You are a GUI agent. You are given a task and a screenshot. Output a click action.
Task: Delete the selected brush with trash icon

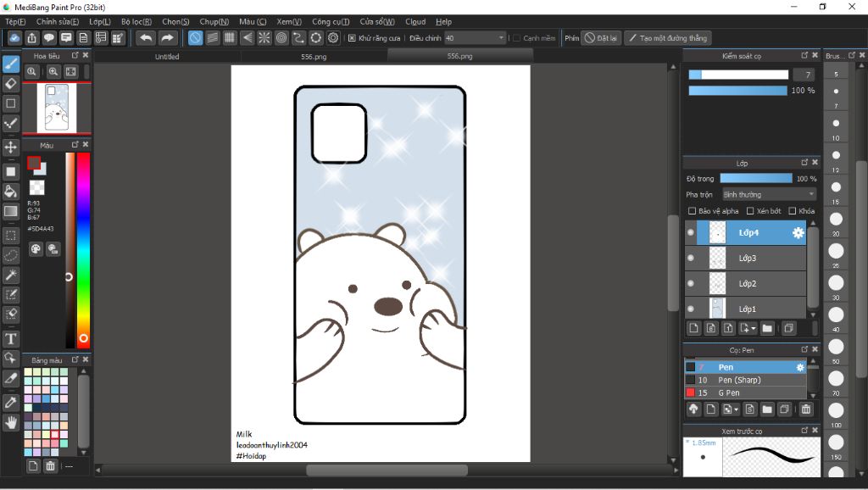pyautogui.click(x=806, y=409)
